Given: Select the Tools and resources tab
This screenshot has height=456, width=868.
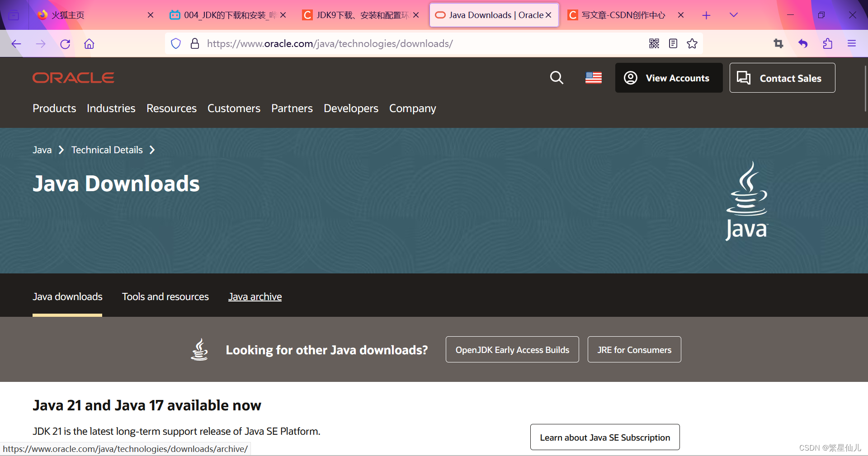Looking at the screenshot, I should point(165,296).
